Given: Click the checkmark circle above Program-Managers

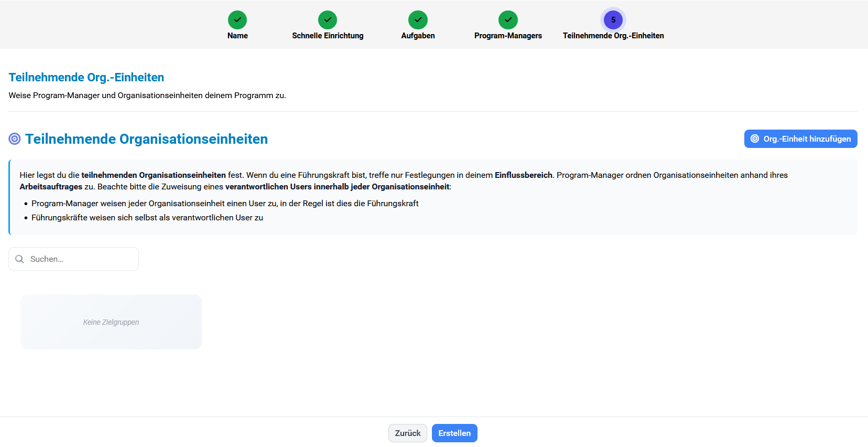Looking at the screenshot, I should click(508, 20).
